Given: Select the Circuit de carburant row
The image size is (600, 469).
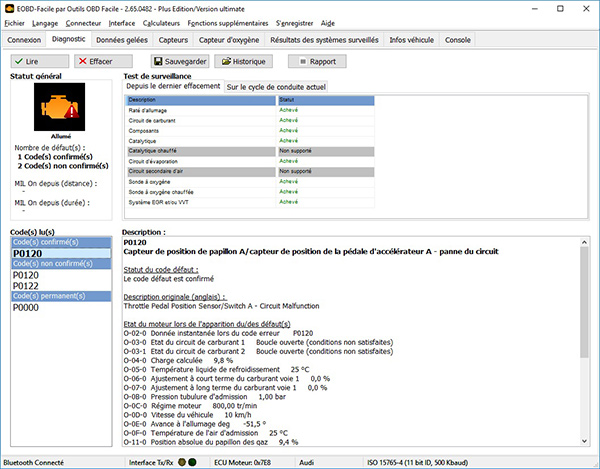Looking at the screenshot, I should [x=250, y=121].
